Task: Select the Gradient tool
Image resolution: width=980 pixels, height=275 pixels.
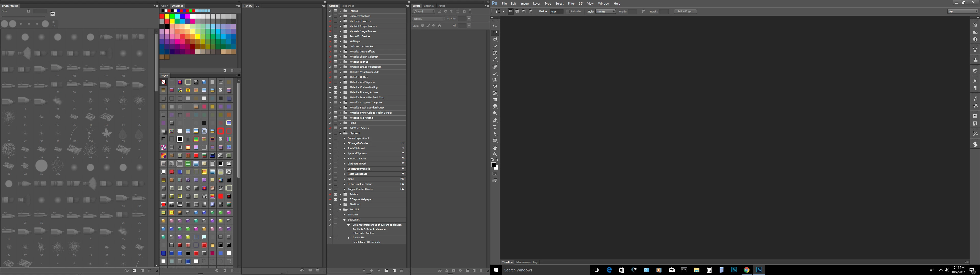Action: pyautogui.click(x=495, y=100)
